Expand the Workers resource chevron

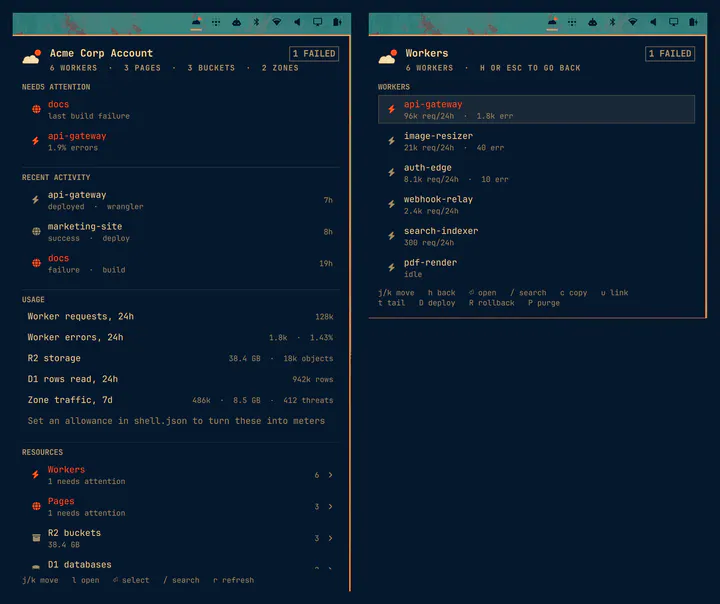pyautogui.click(x=330, y=475)
